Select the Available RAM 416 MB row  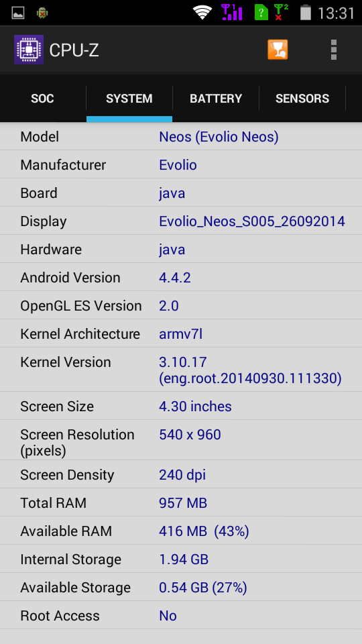pyautogui.click(x=181, y=531)
